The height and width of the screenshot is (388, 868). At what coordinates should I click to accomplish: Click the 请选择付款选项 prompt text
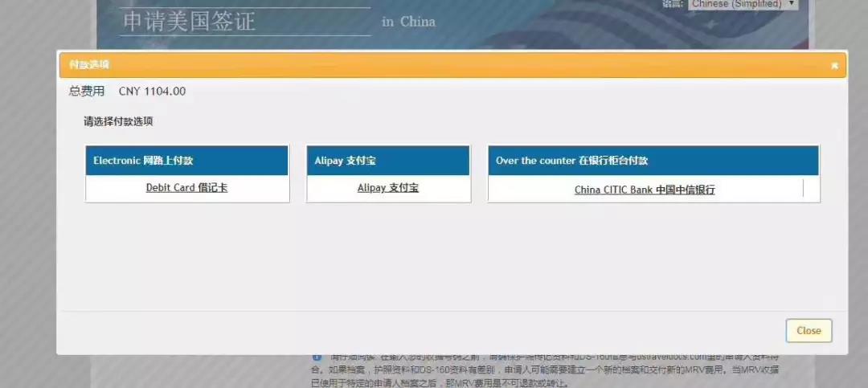[118, 122]
